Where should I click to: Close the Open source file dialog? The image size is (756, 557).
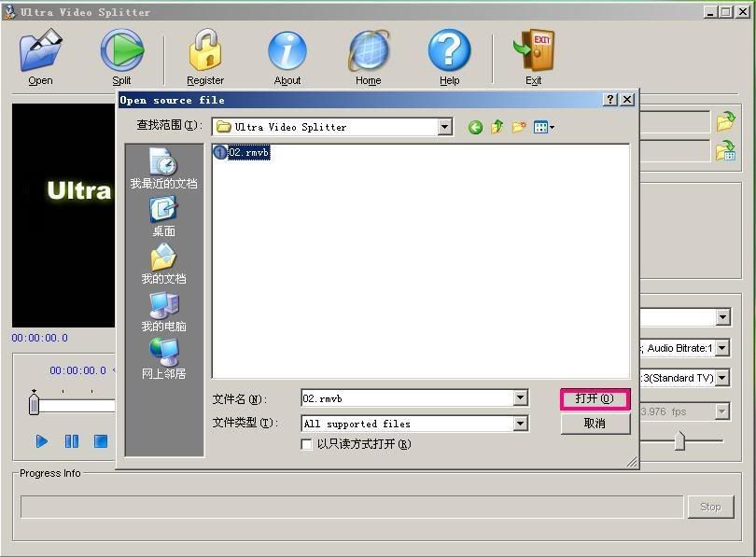coord(627,100)
